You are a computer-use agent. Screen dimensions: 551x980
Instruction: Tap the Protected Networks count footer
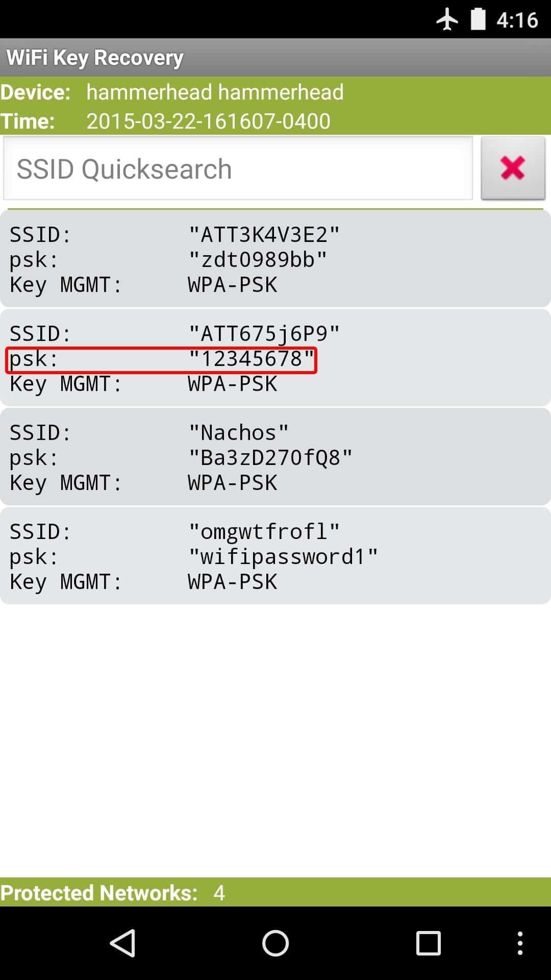pos(275,892)
